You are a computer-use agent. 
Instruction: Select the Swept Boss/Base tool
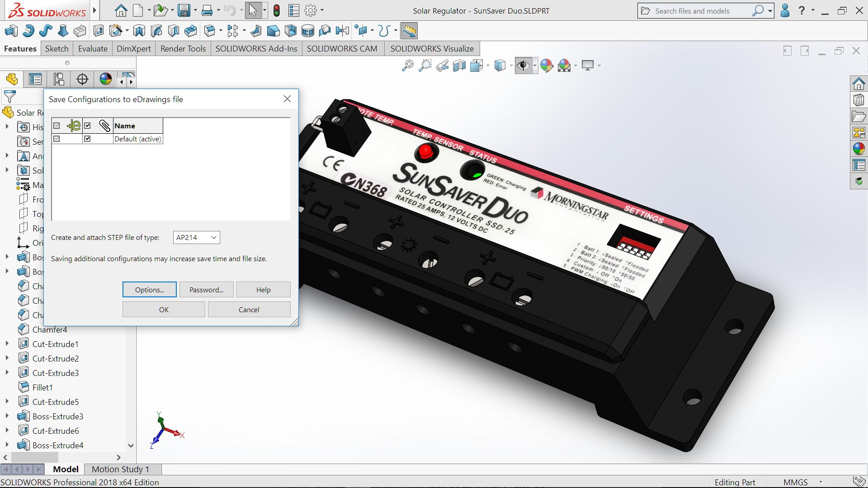click(x=45, y=31)
